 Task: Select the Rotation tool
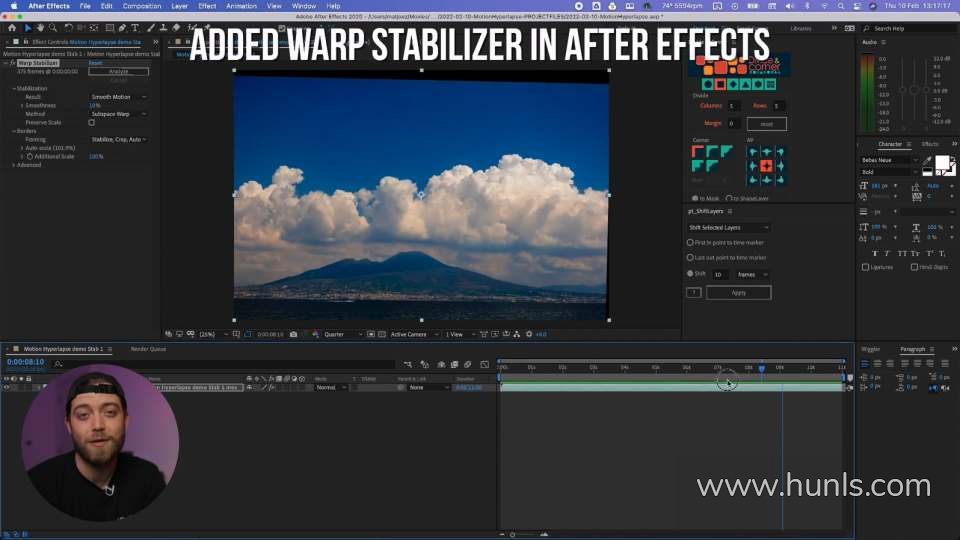coord(69,28)
